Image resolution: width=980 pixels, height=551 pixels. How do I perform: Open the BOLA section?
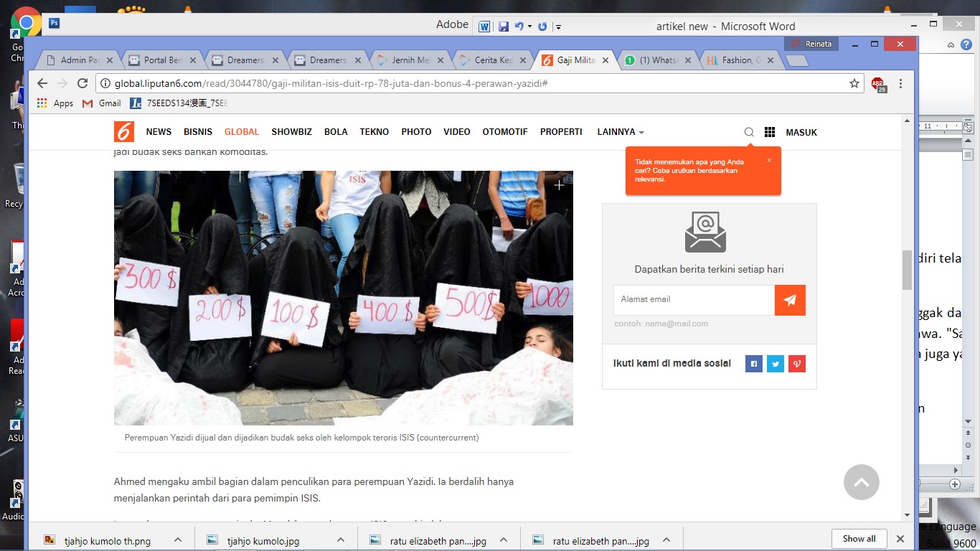click(336, 132)
